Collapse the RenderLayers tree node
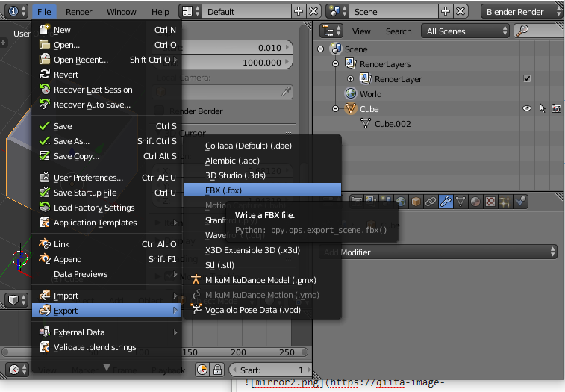The width and height of the screenshot is (565, 392). tap(335, 63)
